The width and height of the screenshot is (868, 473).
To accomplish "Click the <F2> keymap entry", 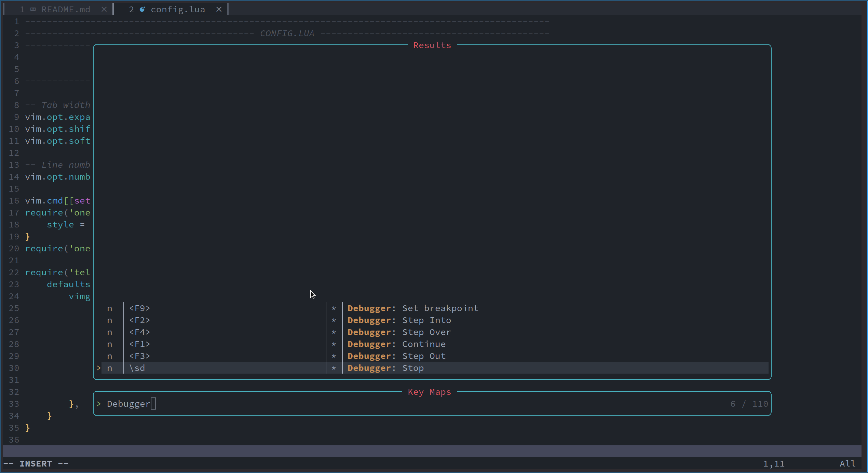I will point(139,320).
